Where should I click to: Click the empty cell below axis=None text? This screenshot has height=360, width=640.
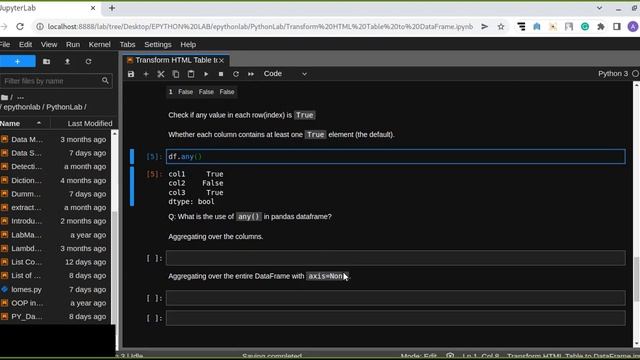[x=396, y=298]
